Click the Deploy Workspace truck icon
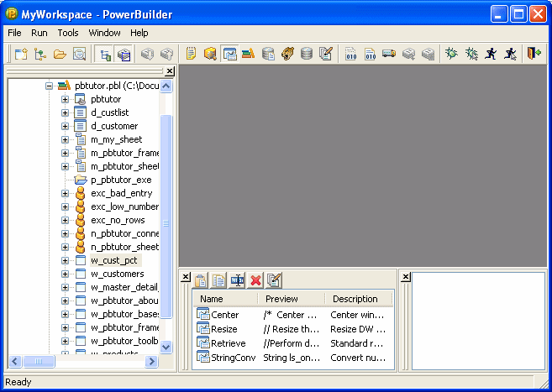 [x=389, y=54]
